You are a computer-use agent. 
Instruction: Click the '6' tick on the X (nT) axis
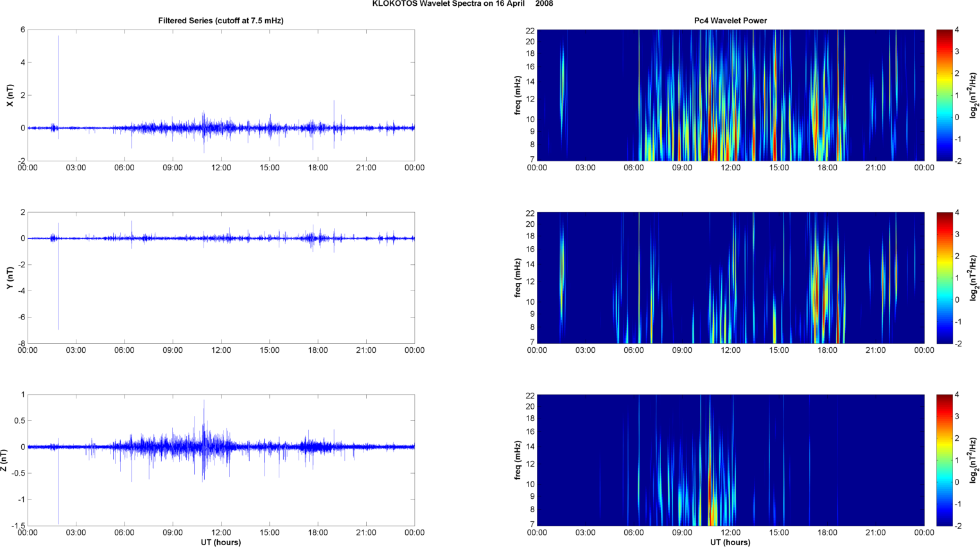point(22,30)
